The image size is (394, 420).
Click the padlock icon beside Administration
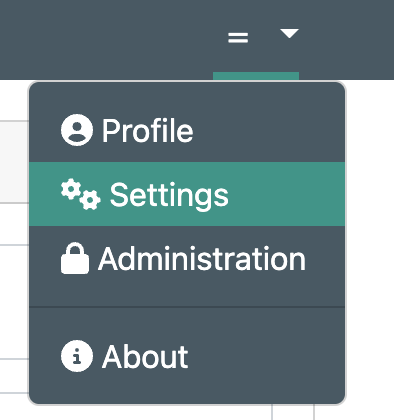tap(75, 258)
